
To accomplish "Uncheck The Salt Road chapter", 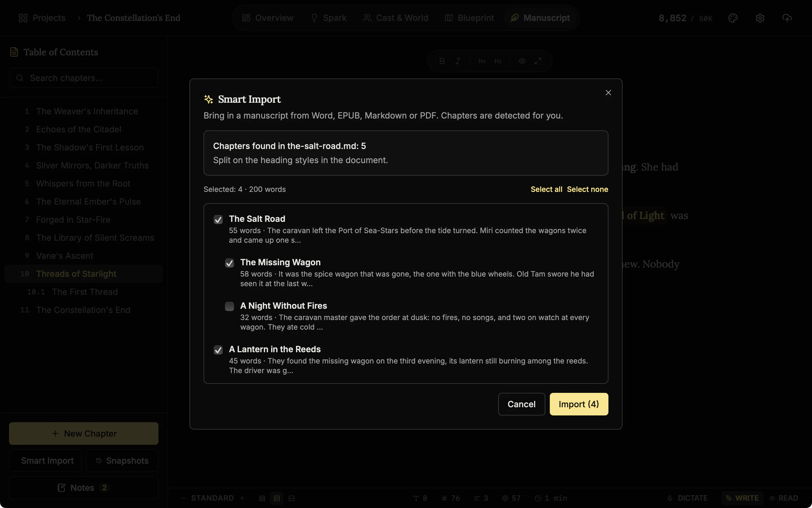I will point(218,219).
